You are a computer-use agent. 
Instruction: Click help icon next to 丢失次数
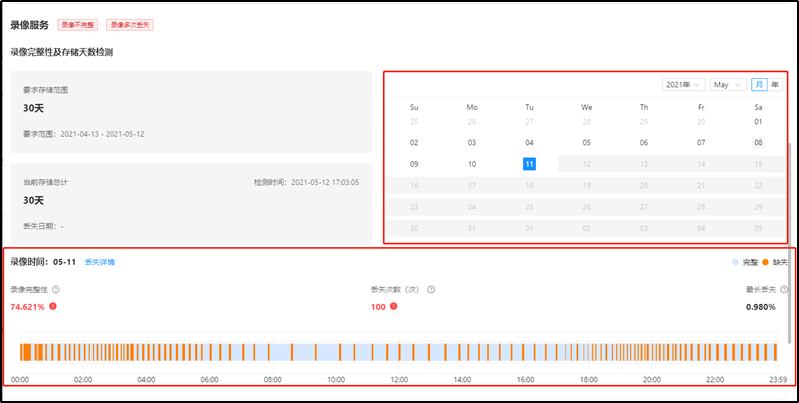click(x=431, y=290)
